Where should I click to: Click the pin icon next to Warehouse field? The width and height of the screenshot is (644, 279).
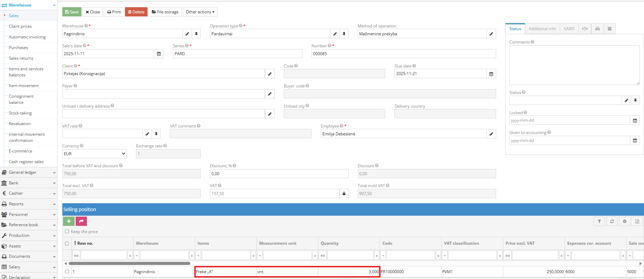point(196,34)
